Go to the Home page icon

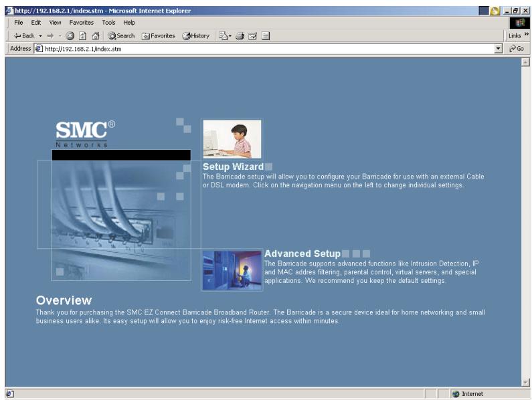pyautogui.click(x=96, y=35)
